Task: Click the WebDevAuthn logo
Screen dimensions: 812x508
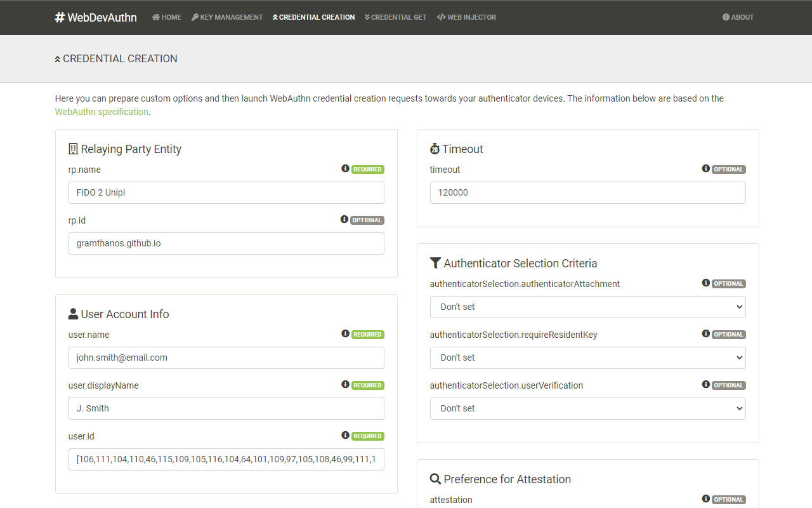Action: pos(96,17)
